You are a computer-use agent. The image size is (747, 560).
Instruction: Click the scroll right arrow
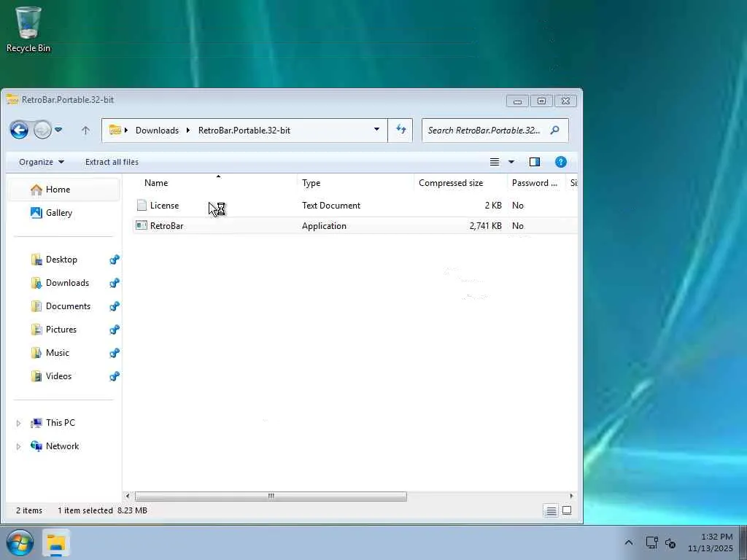(x=571, y=496)
